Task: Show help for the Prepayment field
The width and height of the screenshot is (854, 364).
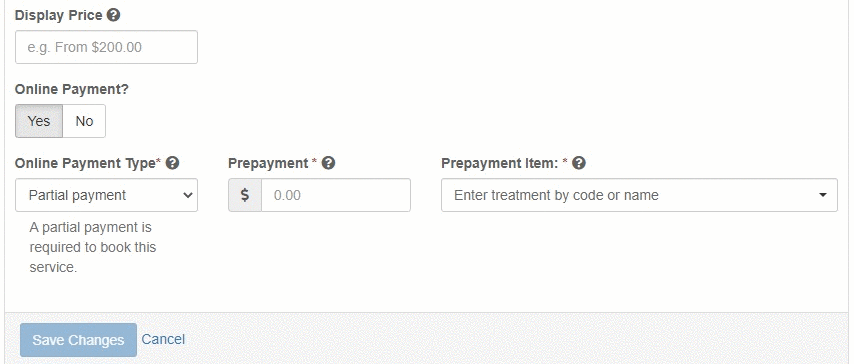Action: [x=328, y=163]
